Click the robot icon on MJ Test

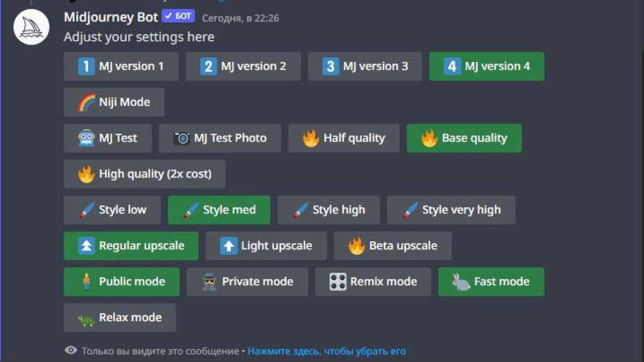(86, 138)
